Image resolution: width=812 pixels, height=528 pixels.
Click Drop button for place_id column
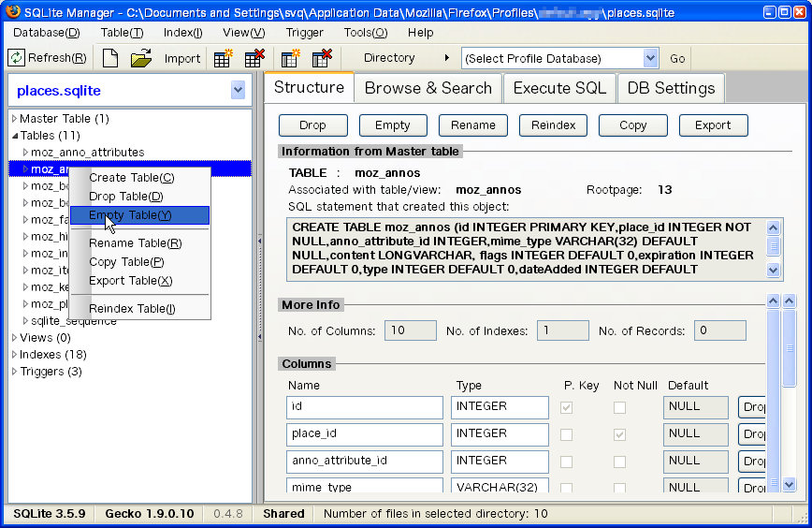(752, 434)
